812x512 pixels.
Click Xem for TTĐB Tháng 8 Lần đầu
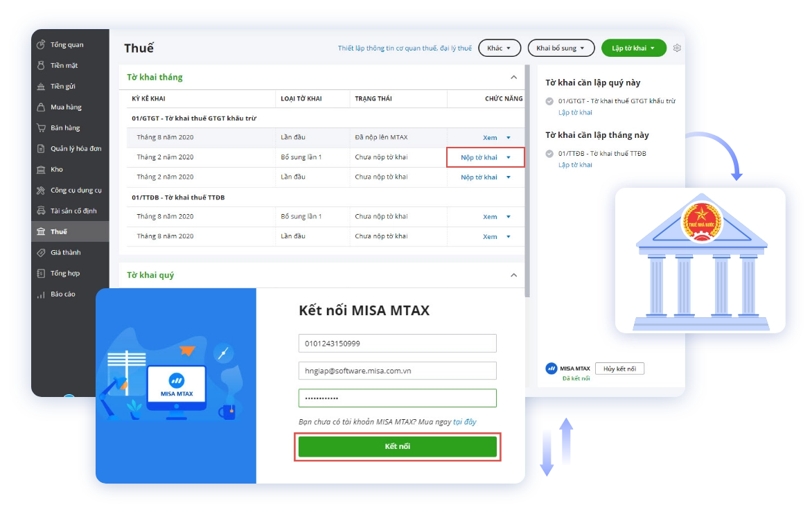point(490,236)
